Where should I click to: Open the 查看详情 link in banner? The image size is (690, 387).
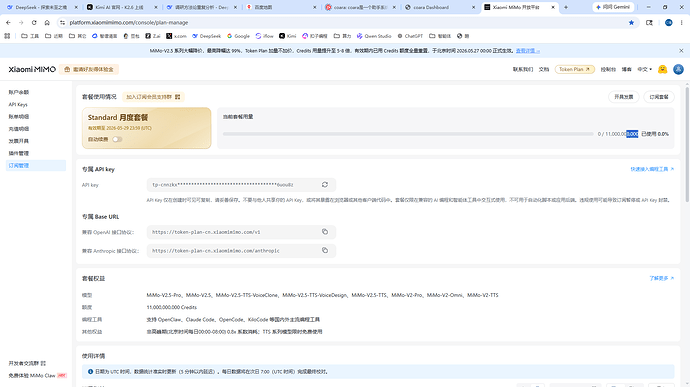coord(528,51)
